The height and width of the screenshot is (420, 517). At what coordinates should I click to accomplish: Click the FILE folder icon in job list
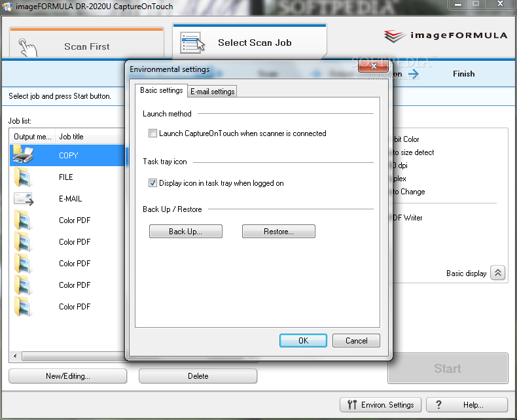click(22, 177)
